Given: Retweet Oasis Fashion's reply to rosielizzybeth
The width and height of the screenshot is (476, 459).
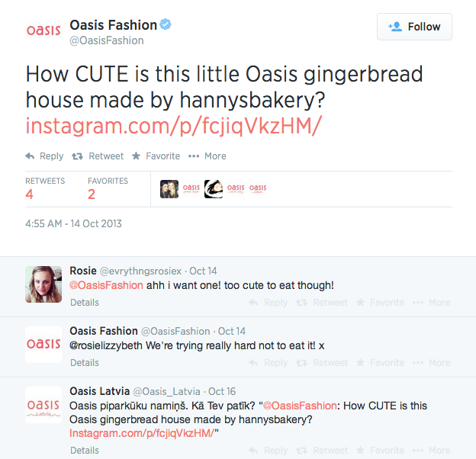Looking at the screenshot, I should click(x=323, y=363).
